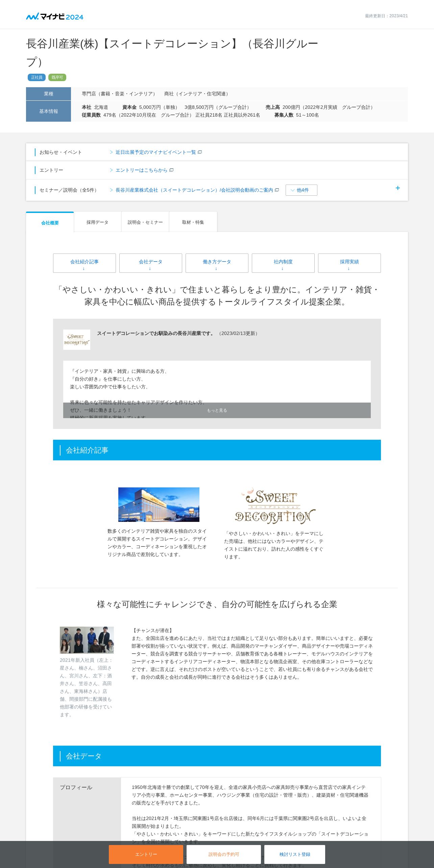Expand message with もっと見る
Screen dimensions: 434x868
pos(217,410)
